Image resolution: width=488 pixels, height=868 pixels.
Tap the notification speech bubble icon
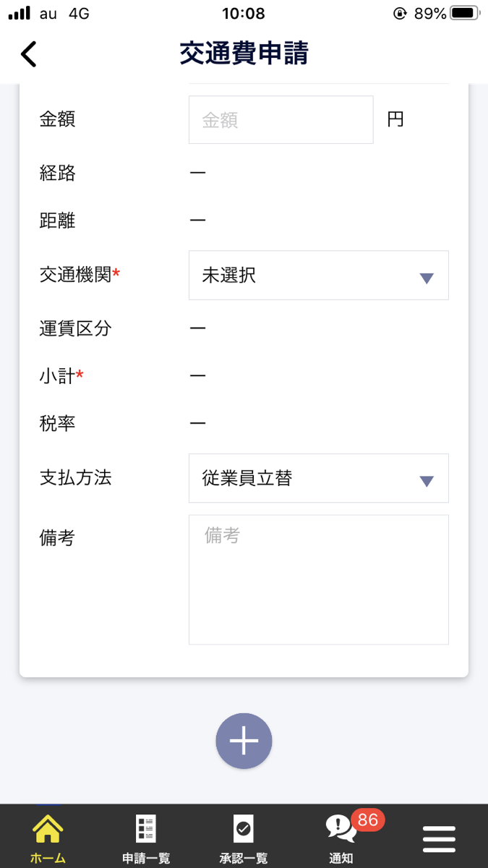[x=340, y=830]
